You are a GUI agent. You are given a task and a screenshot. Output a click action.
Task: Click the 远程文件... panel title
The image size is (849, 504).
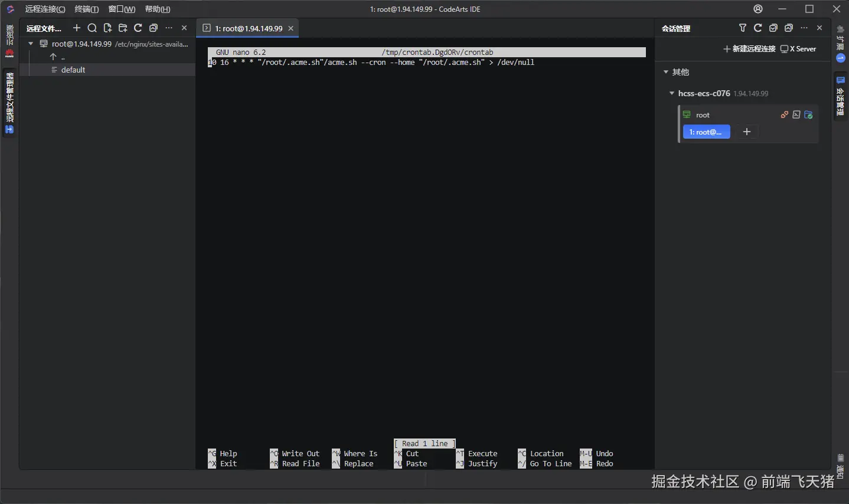44,28
